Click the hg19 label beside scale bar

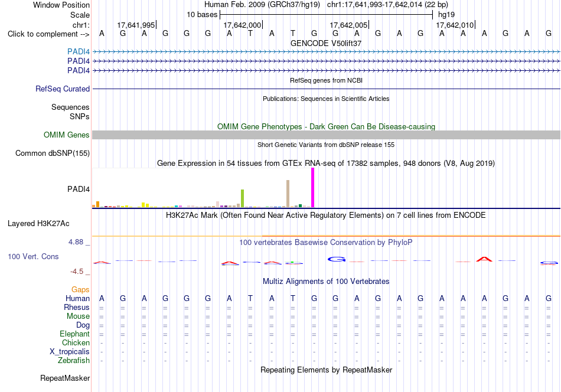point(446,15)
